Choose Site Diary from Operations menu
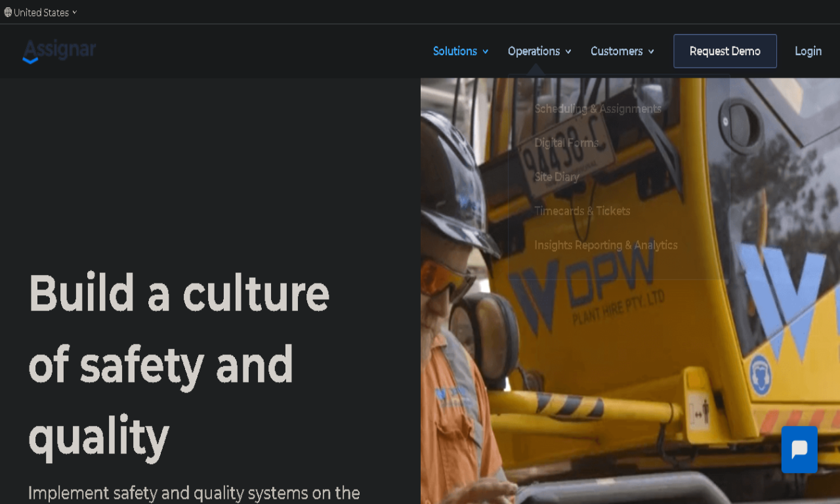840x504 pixels. (556, 177)
